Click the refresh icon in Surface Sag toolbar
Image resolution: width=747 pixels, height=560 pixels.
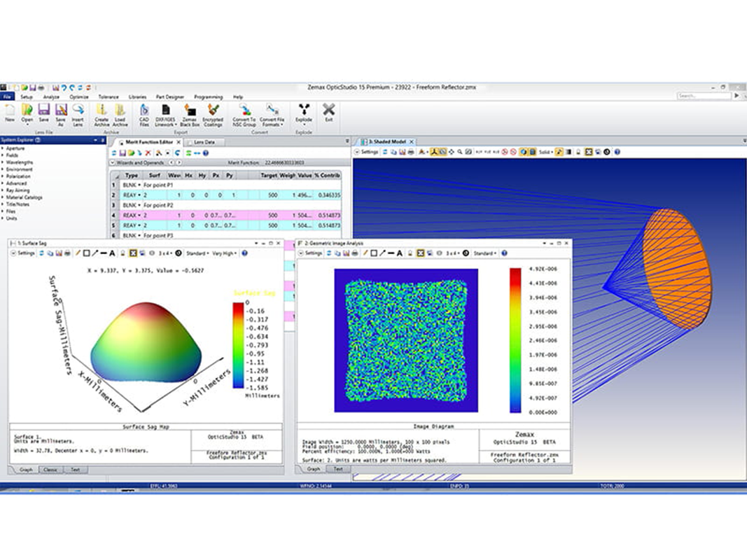41,253
